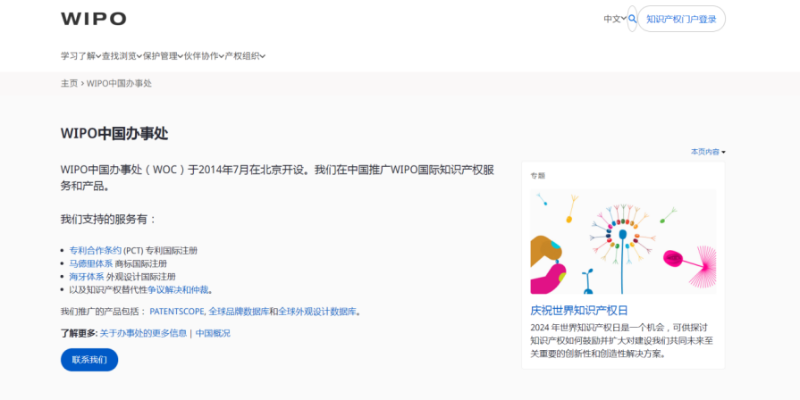The height and width of the screenshot is (400, 800).
Task: Open the search magnifier icon
Action: (x=632, y=19)
